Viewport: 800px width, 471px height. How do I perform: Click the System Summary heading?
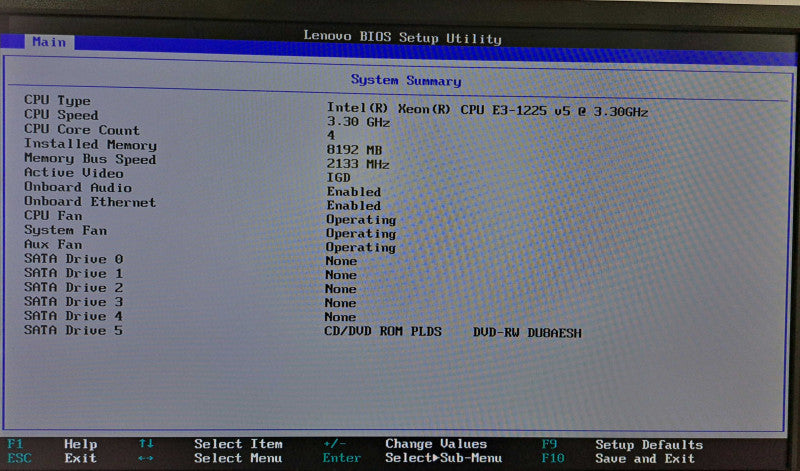point(406,81)
